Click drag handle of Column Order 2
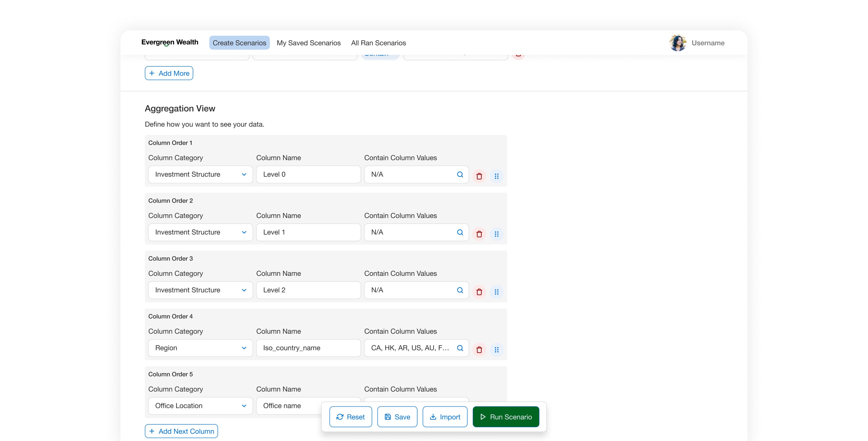 point(496,234)
